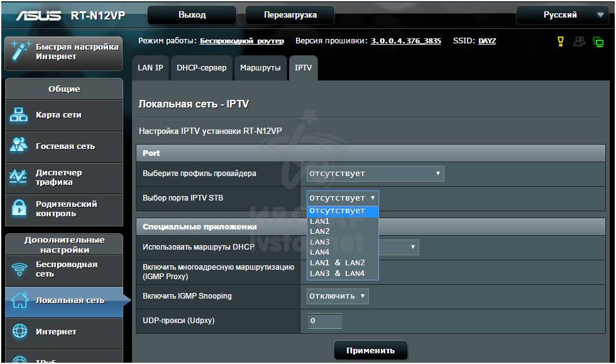Screen dimensions: 616x364
Task: Open Диспетчер трафика in the sidebar
Action: (64, 178)
